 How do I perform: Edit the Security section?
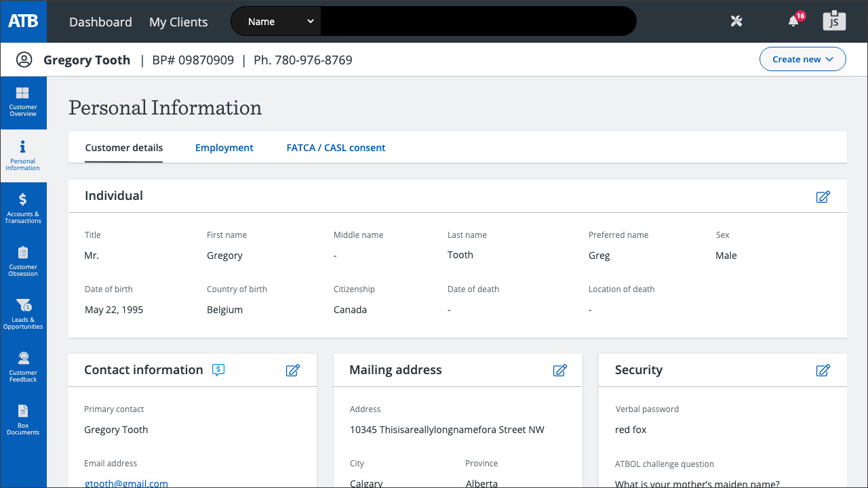[823, 370]
